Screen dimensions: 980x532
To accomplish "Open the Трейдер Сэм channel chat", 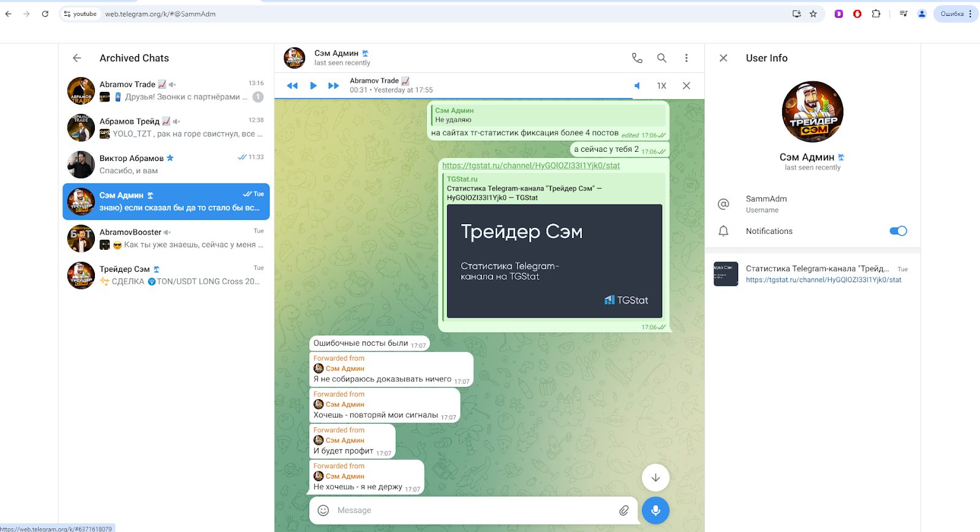I will 166,275.
